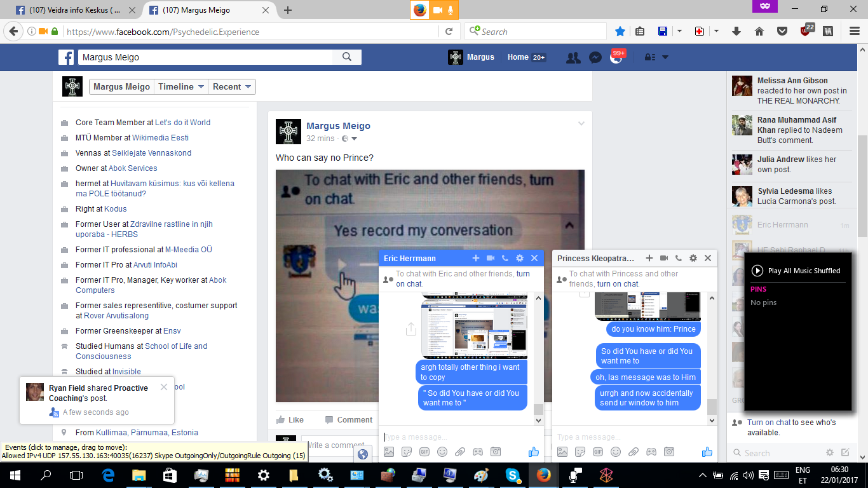Click the Eric Herrmann chat scrollbar handle
The height and width of the screenshot is (488, 868).
[x=538, y=409]
